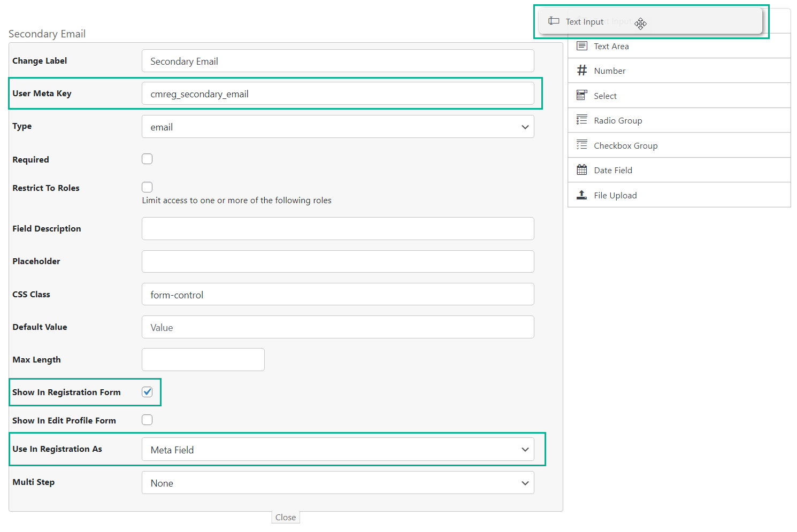797x532 pixels.
Task: Click the Default Value input field
Action: pyautogui.click(x=338, y=327)
